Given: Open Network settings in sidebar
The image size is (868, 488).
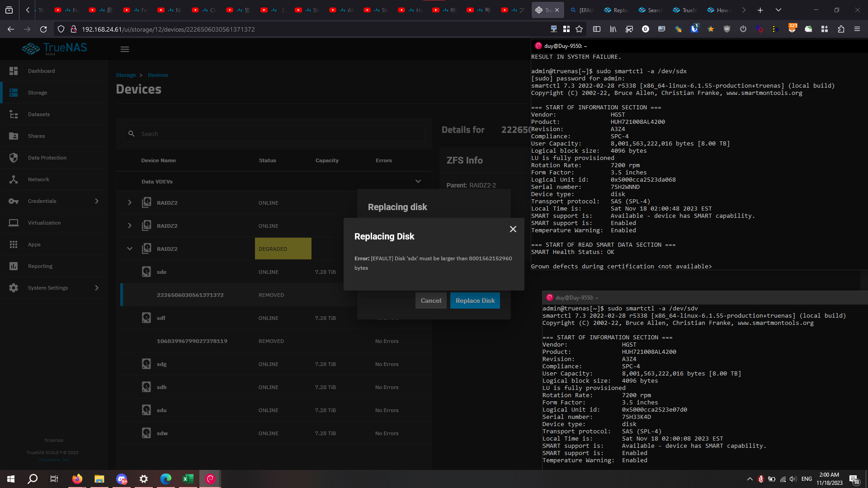Looking at the screenshot, I should click(54, 179).
